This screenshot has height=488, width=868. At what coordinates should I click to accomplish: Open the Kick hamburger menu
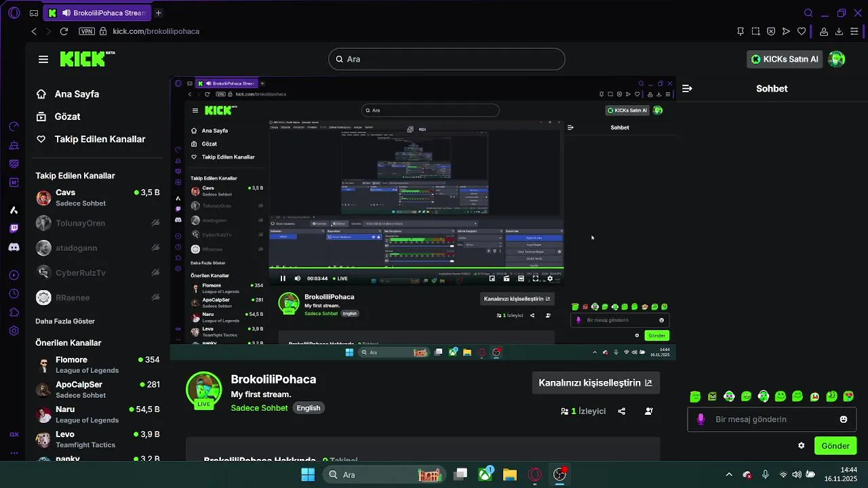(43, 59)
